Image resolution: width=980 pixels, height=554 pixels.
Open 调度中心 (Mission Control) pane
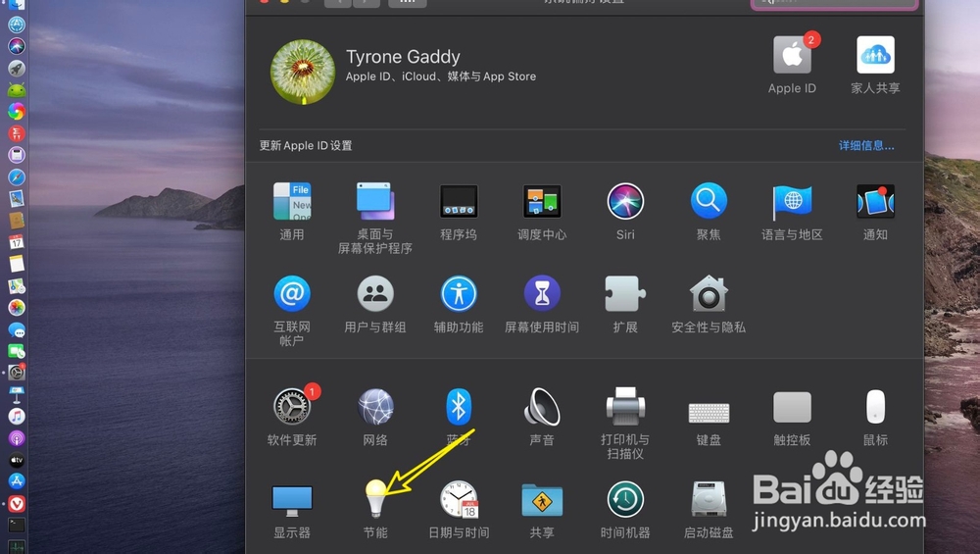[542, 201]
